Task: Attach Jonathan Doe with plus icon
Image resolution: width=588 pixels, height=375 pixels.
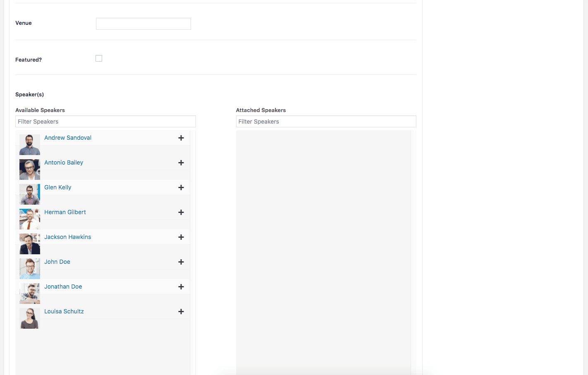Action: (181, 287)
